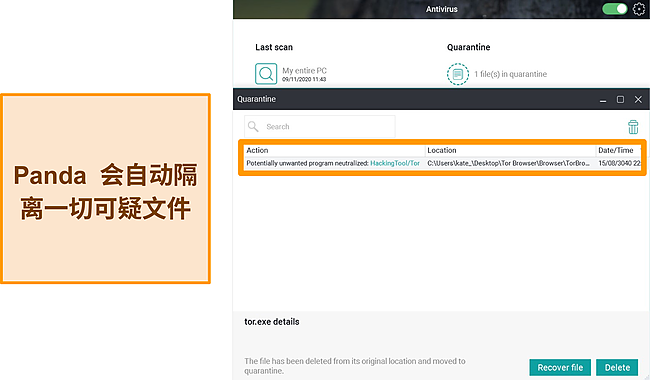Screen dimensions: 650x380
Task: Select the 'Potentially unwanted program neutralized' row
Action: [442, 163]
